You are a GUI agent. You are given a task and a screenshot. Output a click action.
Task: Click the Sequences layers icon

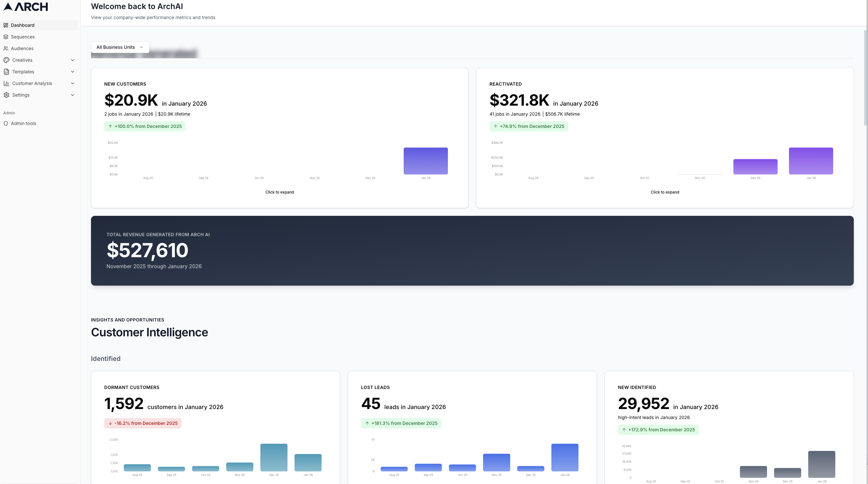click(6, 37)
